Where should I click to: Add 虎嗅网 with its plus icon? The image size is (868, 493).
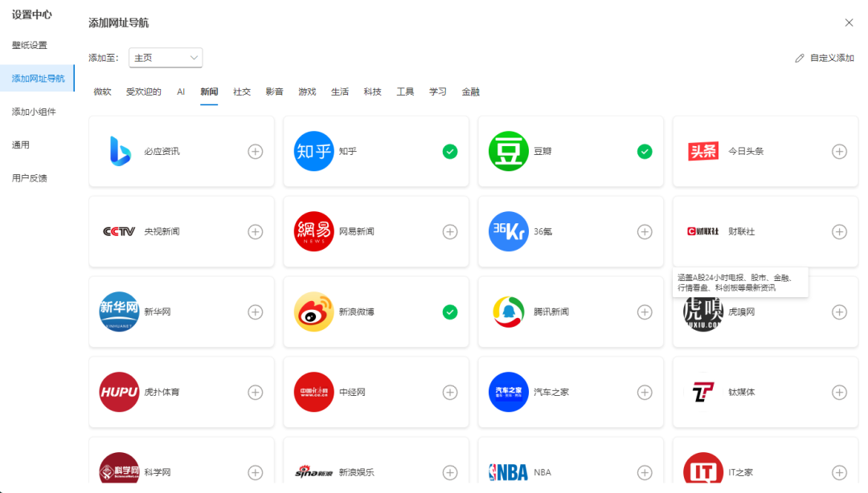click(x=839, y=312)
